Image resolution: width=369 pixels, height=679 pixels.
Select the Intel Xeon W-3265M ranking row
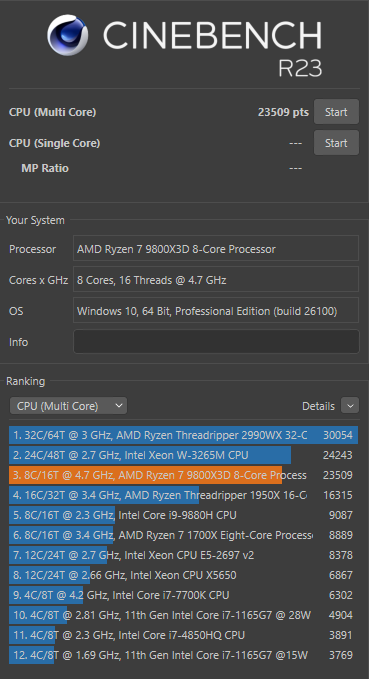click(184, 455)
